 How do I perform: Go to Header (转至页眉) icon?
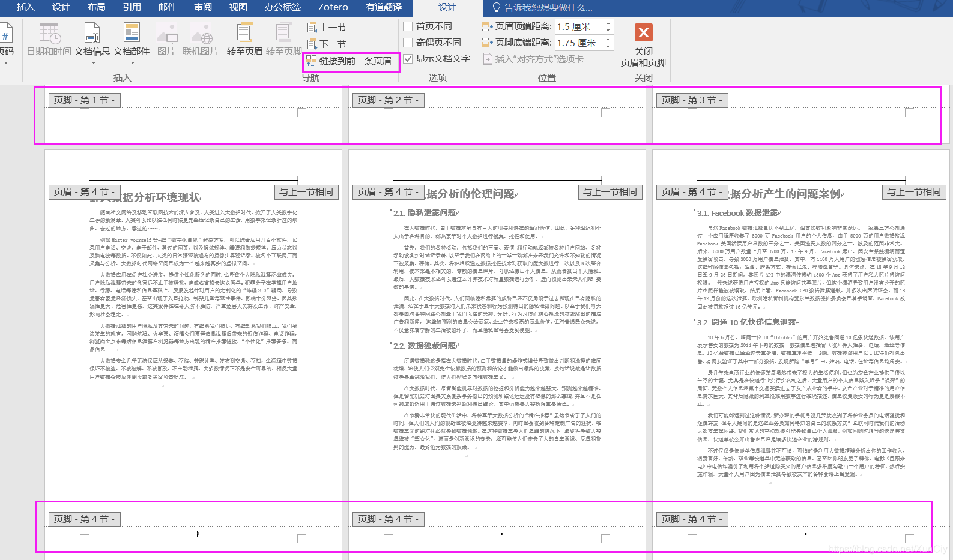point(245,33)
